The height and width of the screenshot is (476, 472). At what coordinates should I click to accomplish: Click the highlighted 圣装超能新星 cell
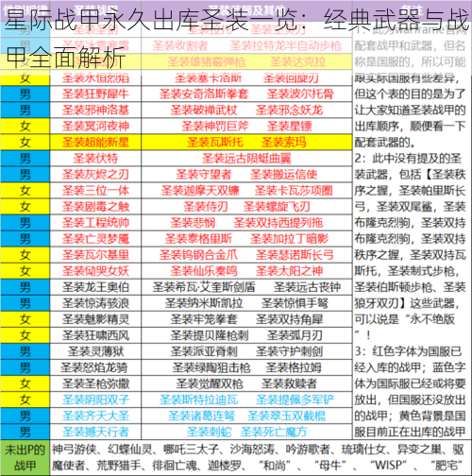tap(95, 142)
